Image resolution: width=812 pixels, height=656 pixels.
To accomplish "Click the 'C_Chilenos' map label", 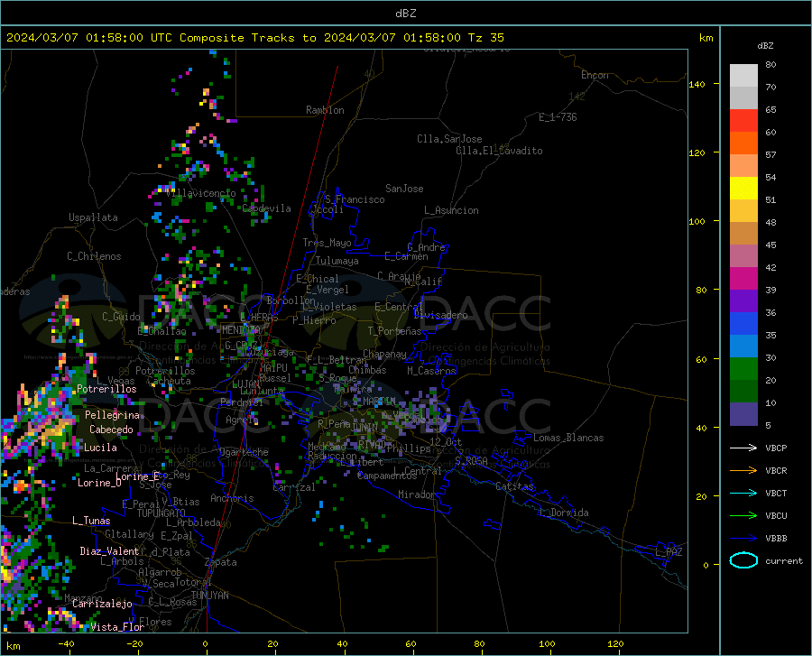I will pyautogui.click(x=94, y=256).
